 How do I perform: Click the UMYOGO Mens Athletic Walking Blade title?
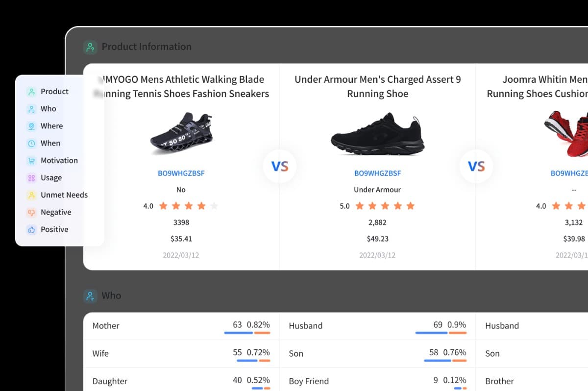point(181,87)
